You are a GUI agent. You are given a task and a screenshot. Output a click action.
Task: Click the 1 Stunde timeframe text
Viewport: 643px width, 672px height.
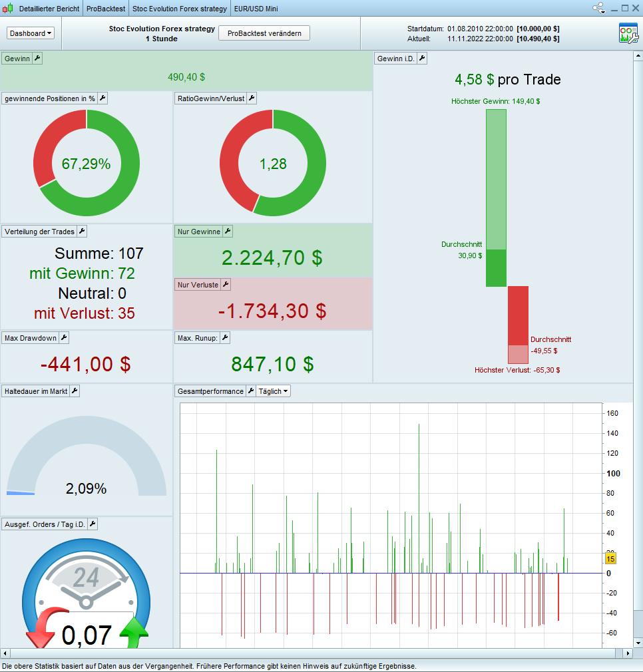pyautogui.click(x=162, y=39)
